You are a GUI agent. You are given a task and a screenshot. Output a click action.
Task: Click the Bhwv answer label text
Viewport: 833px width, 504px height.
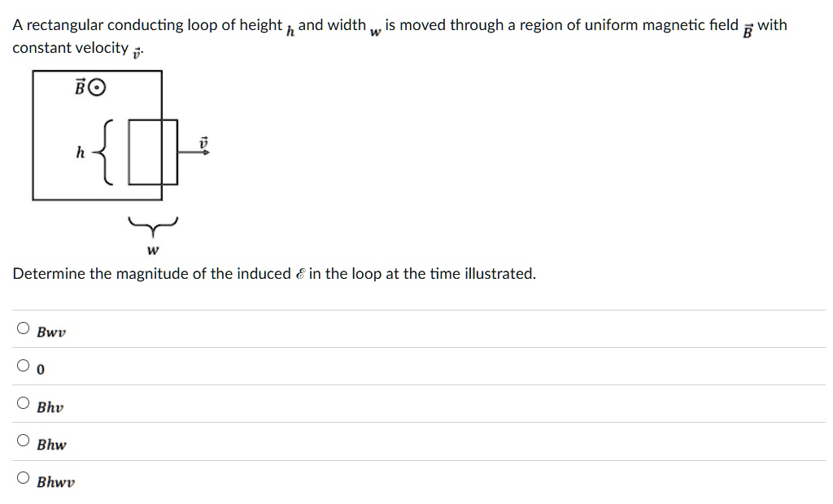click(x=55, y=481)
